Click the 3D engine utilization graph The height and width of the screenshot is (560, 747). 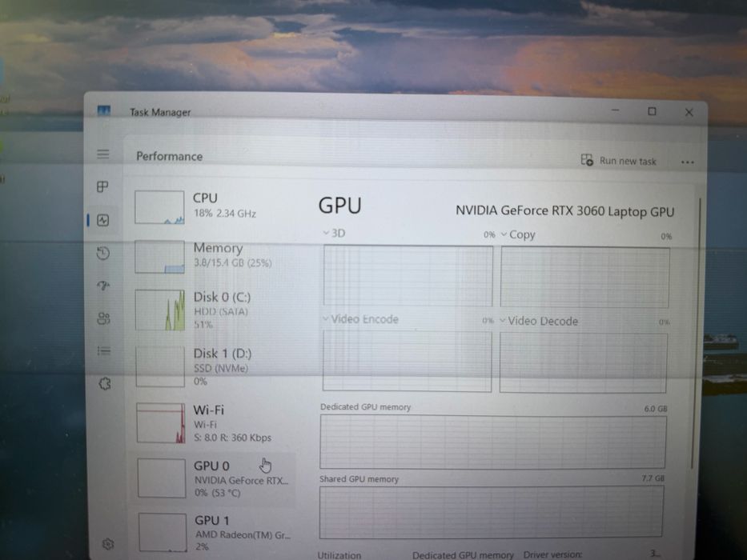408,275
